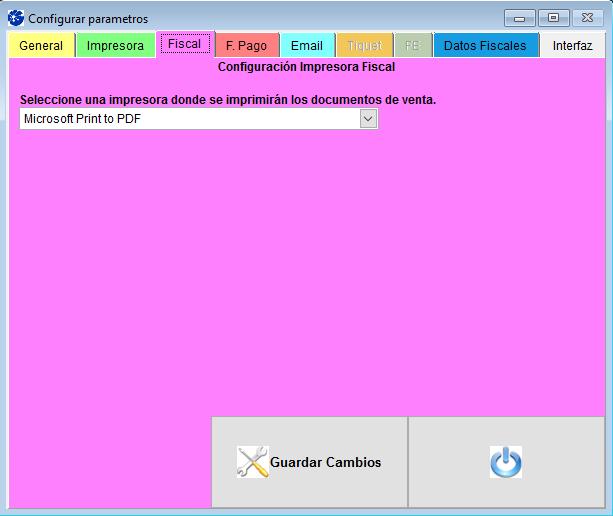Screen dimensions: 613x516
Task: Click the Microsoft Print to PDF combo box
Action: 189,119
